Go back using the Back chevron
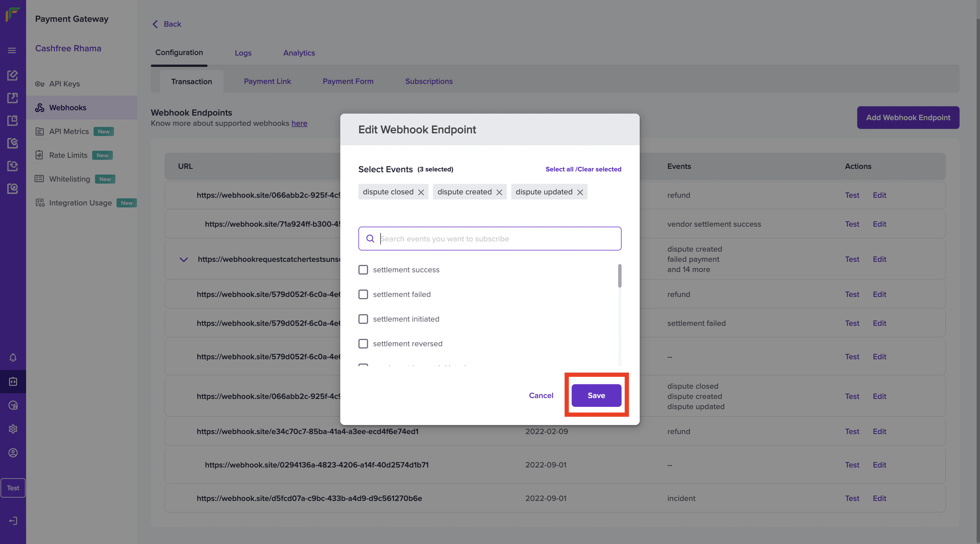 155,24
